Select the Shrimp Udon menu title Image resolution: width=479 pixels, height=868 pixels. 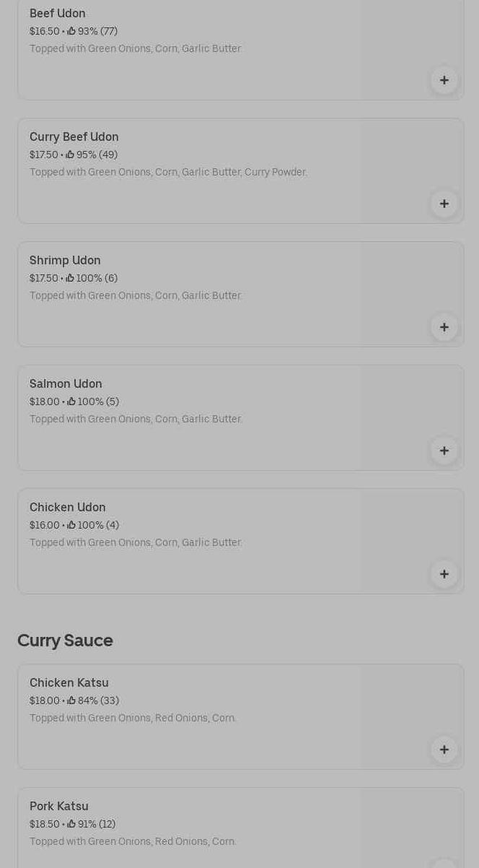point(65,260)
